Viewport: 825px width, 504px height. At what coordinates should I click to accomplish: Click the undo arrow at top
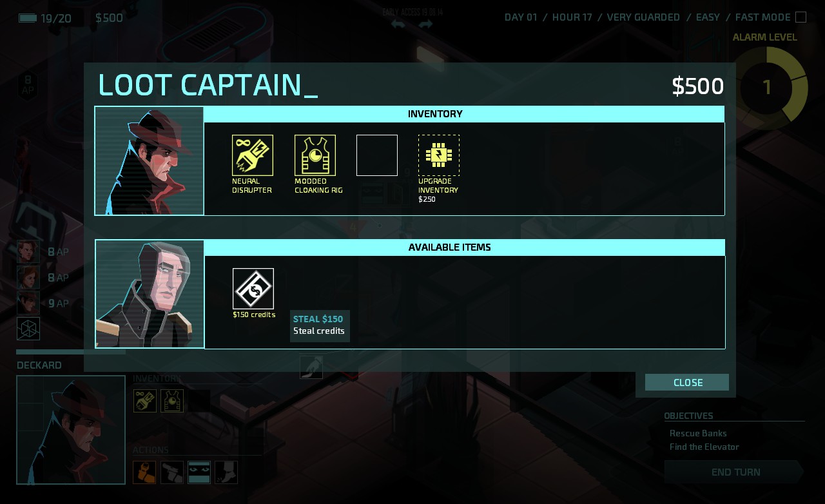coord(398,24)
